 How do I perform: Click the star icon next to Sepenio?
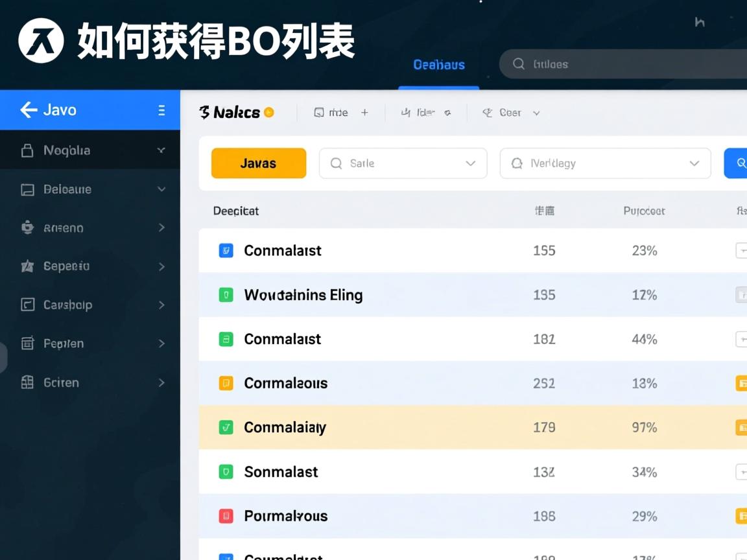click(x=29, y=266)
